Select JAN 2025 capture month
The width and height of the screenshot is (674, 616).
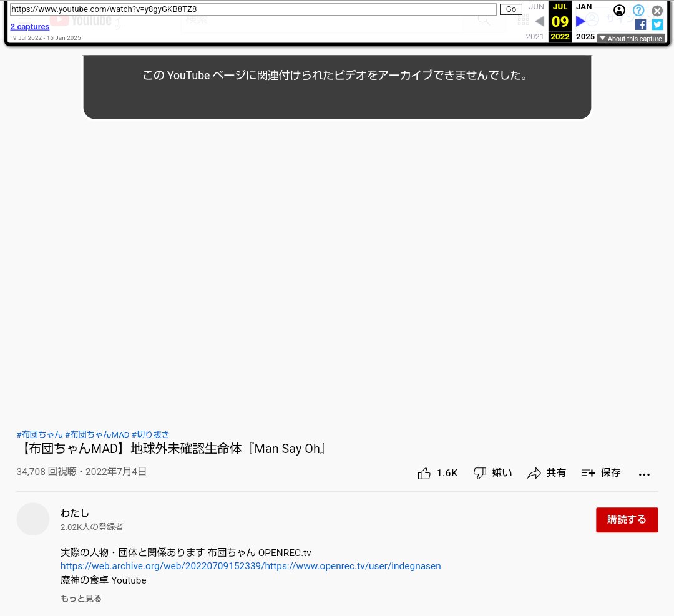(x=584, y=7)
